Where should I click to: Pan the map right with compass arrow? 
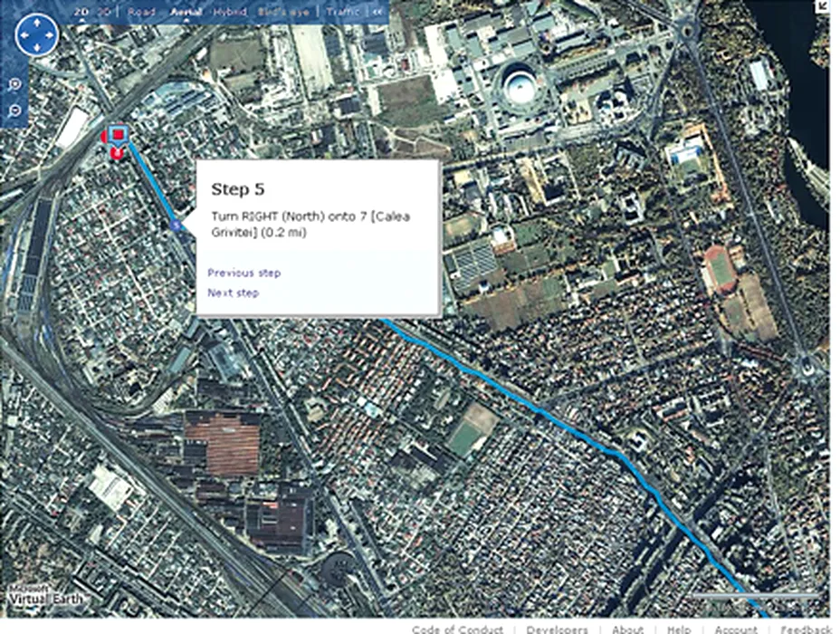pyautogui.click(x=50, y=35)
